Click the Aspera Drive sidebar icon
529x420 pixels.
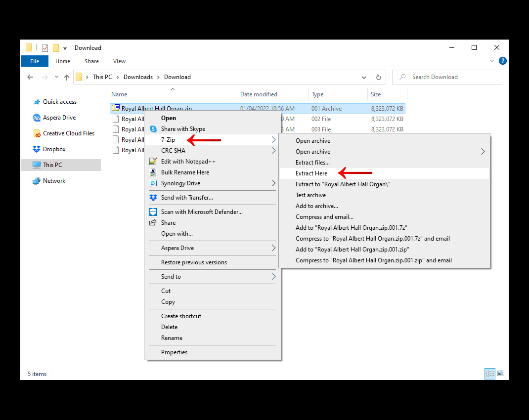coord(37,118)
